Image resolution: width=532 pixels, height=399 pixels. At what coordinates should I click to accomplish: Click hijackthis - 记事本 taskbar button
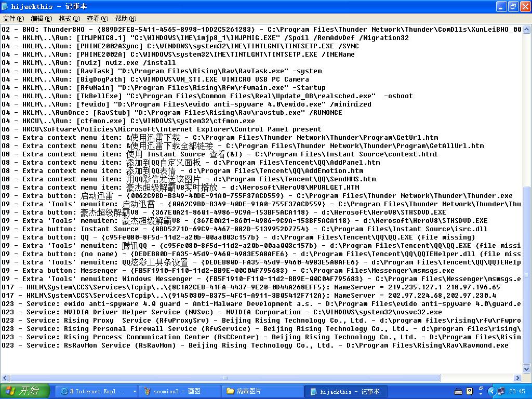click(345, 392)
